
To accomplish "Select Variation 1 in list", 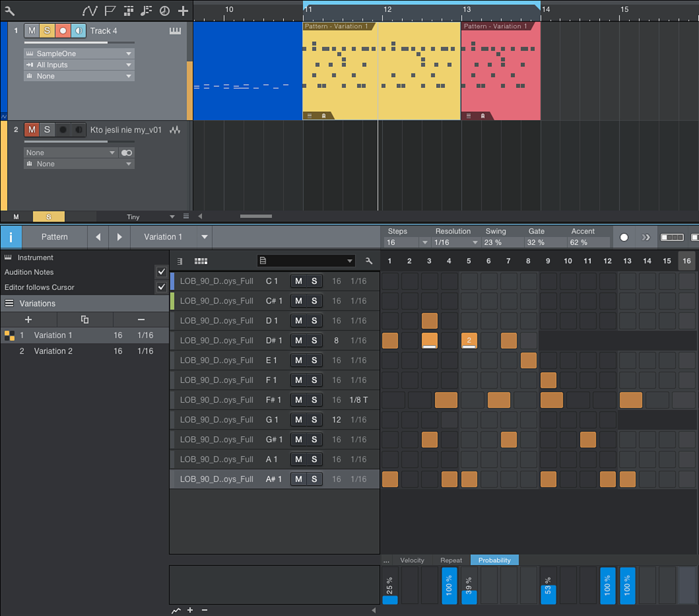I will pyautogui.click(x=85, y=335).
